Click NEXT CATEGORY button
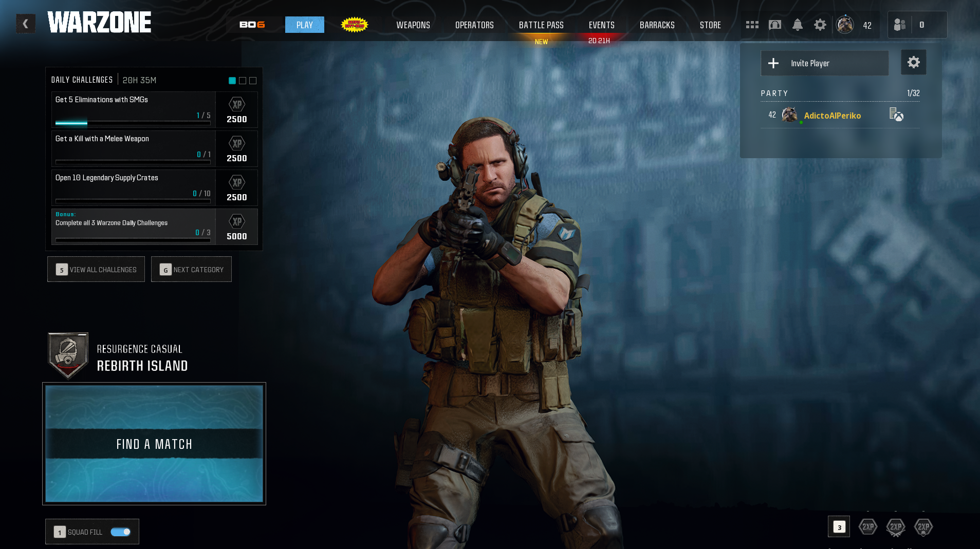Image resolution: width=980 pixels, height=549 pixels. (191, 269)
